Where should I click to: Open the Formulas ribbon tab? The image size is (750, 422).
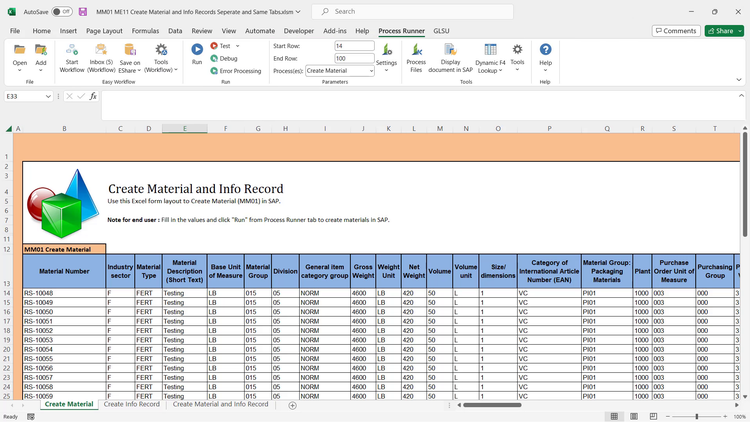tap(145, 31)
